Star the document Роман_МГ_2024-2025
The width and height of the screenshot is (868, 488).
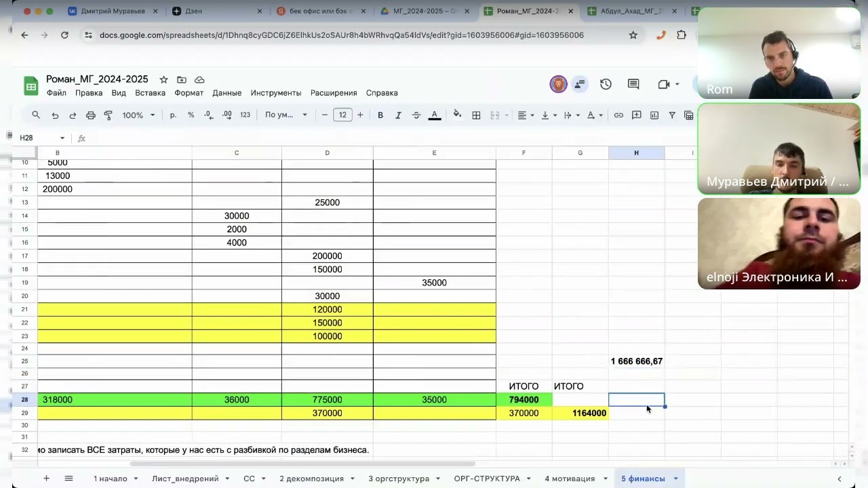pyautogui.click(x=163, y=79)
